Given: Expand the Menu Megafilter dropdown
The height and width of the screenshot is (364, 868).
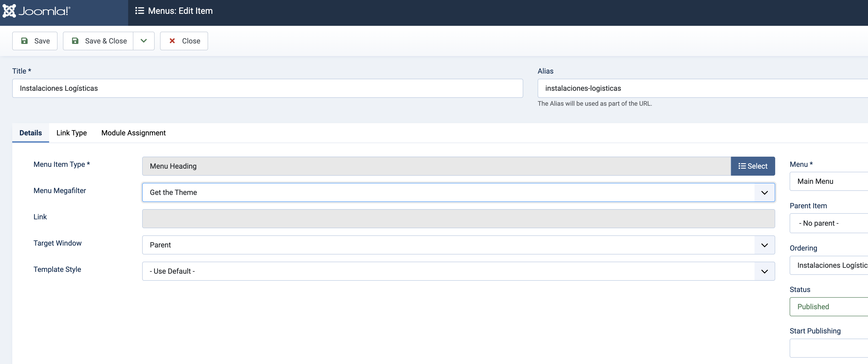Looking at the screenshot, I should [x=764, y=192].
